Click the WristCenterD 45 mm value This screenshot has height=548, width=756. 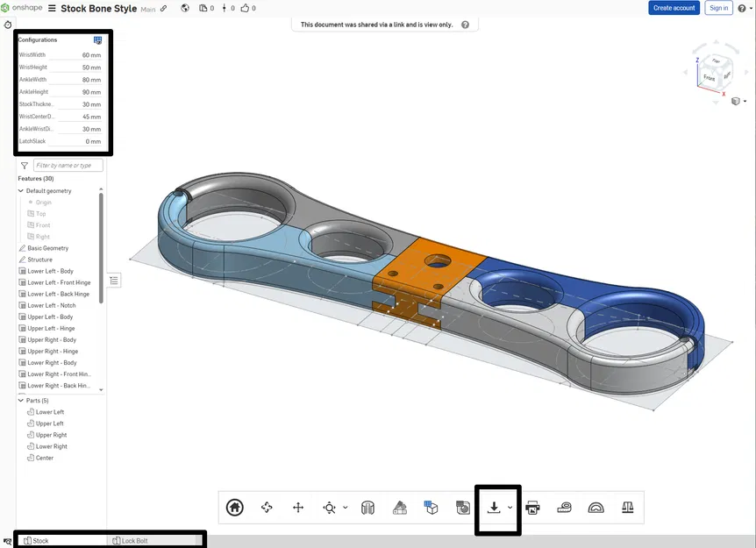[91, 117]
